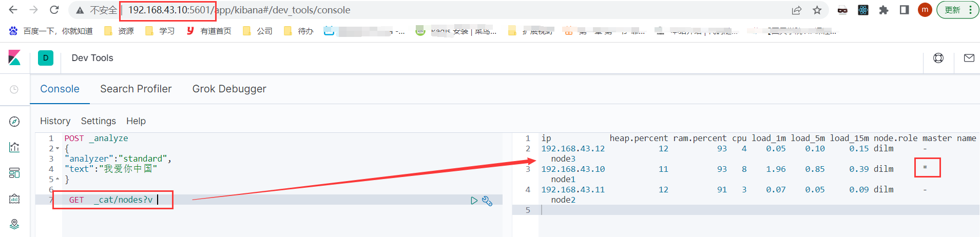This screenshot has height=237, width=980.
Task: Open Visualize chart icon in sidebar
Action: pyautogui.click(x=14, y=147)
